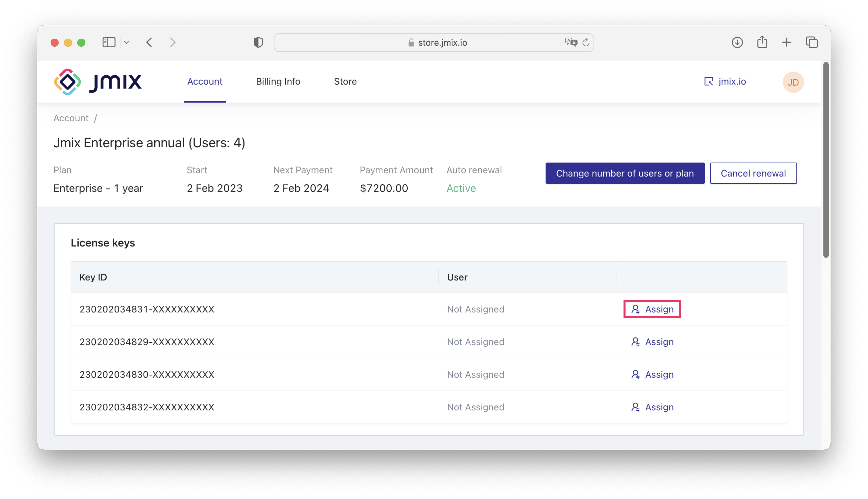Image resolution: width=868 pixels, height=499 pixels.
Task: Click Change number of users or plan
Action: (625, 173)
